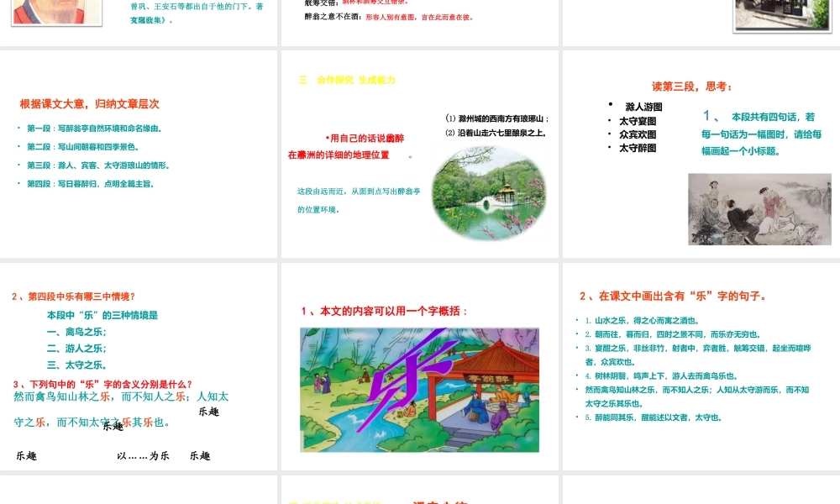The width and height of the screenshot is (840, 504).
Task: Click the bullet 滁人游图
Action: point(643,108)
